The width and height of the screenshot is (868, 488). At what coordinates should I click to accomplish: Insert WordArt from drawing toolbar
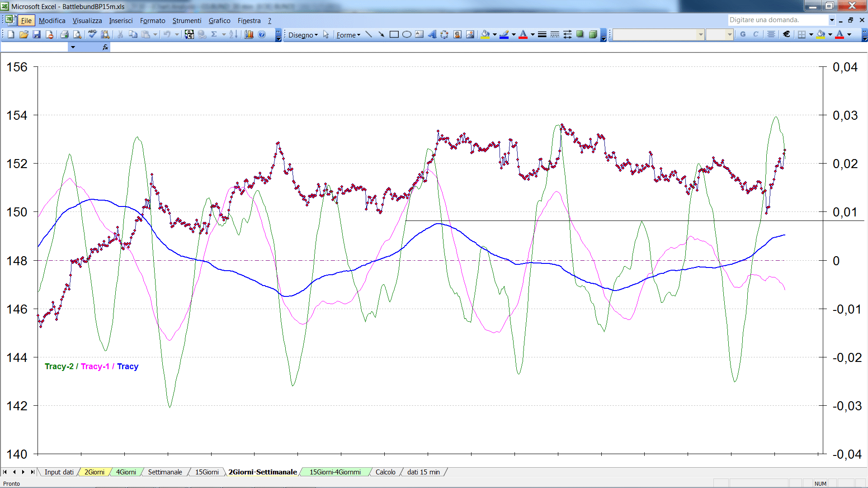432,34
